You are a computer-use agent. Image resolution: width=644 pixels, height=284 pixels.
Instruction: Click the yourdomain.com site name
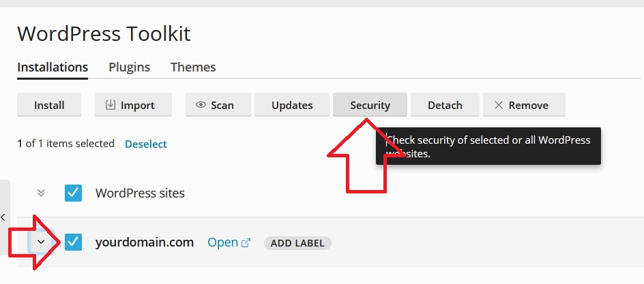(145, 242)
